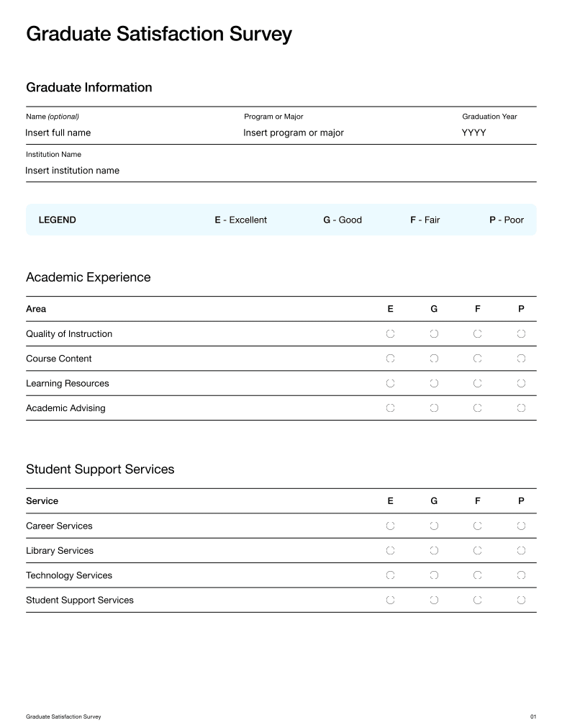
Task: Select Poor for Library Services
Action: click(x=521, y=551)
